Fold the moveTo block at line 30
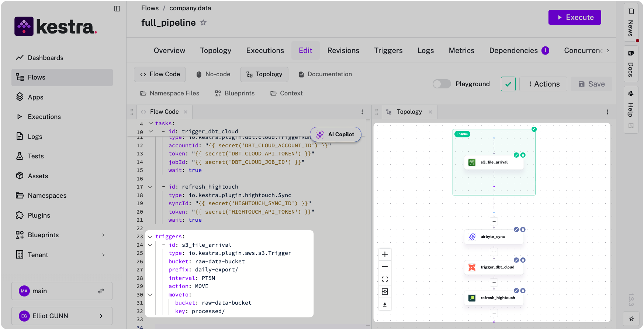Image resolution: width=644 pixels, height=330 pixels. click(150, 295)
